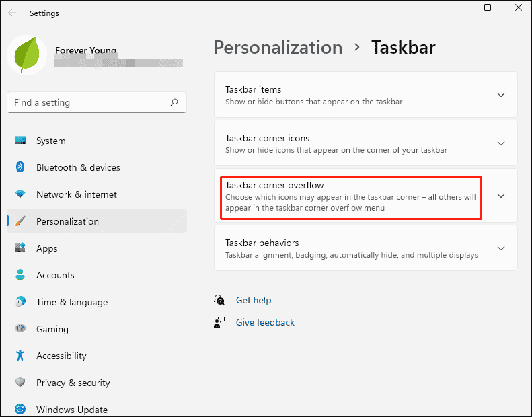
Task: Go to Network & internet settings
Action: (77, 194)
